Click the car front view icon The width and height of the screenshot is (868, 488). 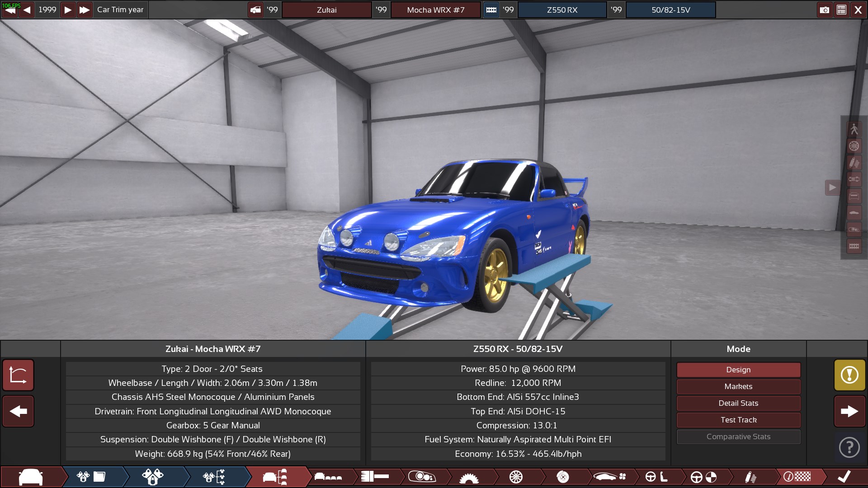click(854, 196)
